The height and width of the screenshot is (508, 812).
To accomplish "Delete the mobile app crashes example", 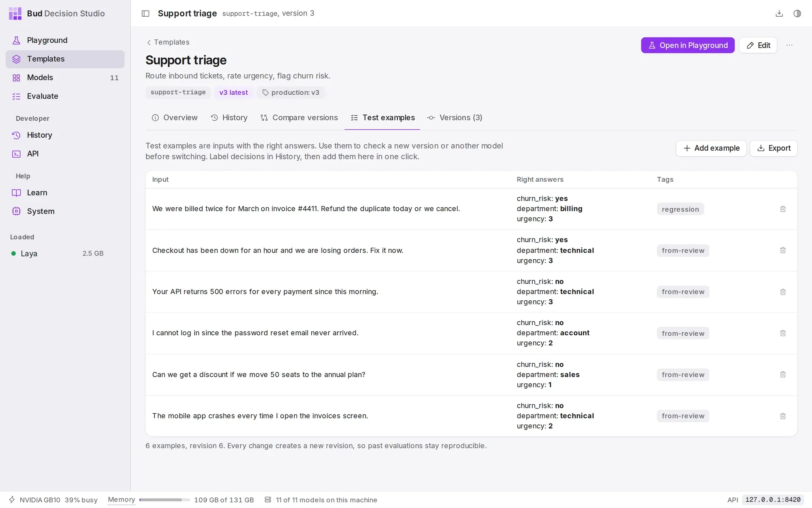I will (783, 416).
